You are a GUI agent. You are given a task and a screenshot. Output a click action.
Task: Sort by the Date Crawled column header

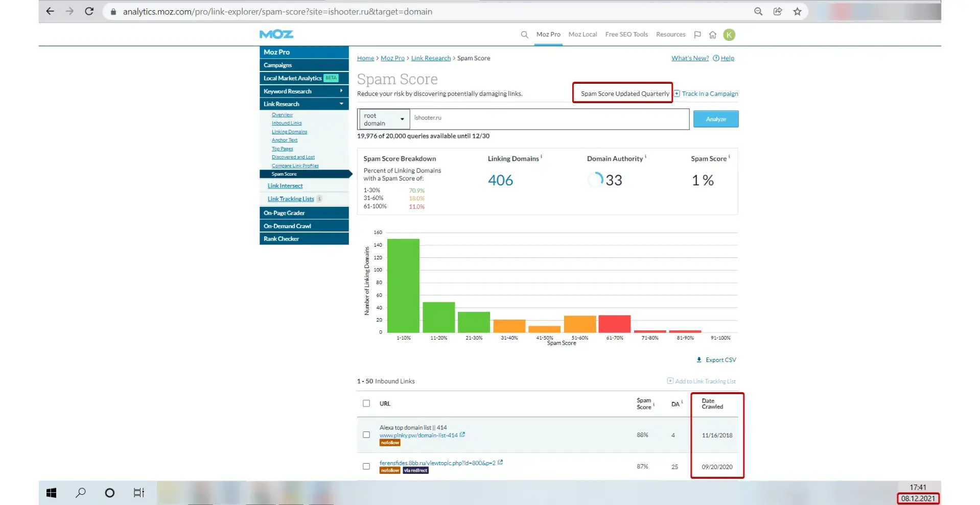pos(712,404)
